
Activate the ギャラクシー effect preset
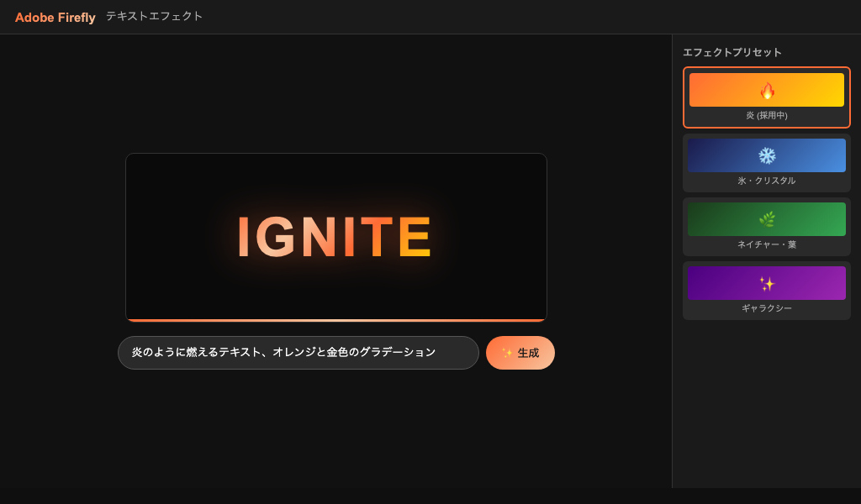pyautogui.click(x=766, y=291)
